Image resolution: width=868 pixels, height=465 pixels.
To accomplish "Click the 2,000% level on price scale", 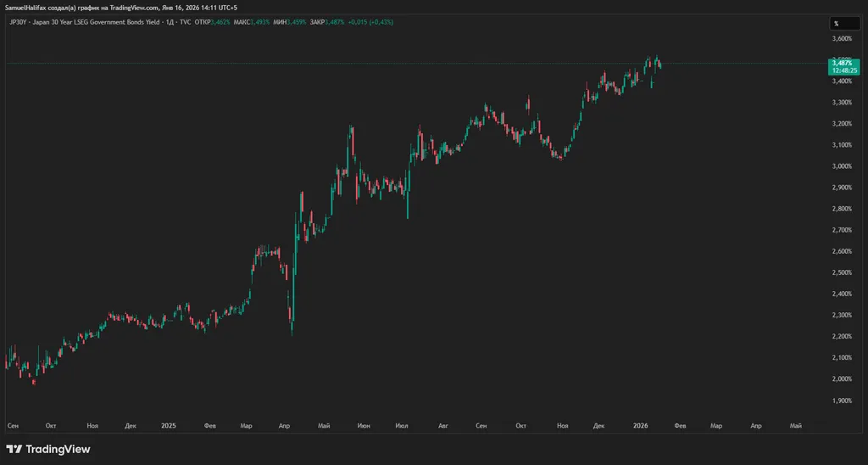I will (842, 379).
